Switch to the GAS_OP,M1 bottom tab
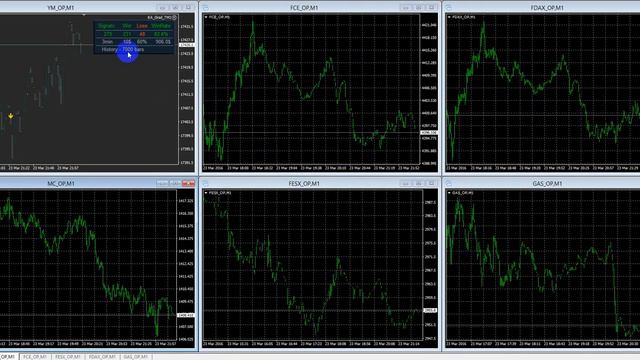 pos(136,357)
